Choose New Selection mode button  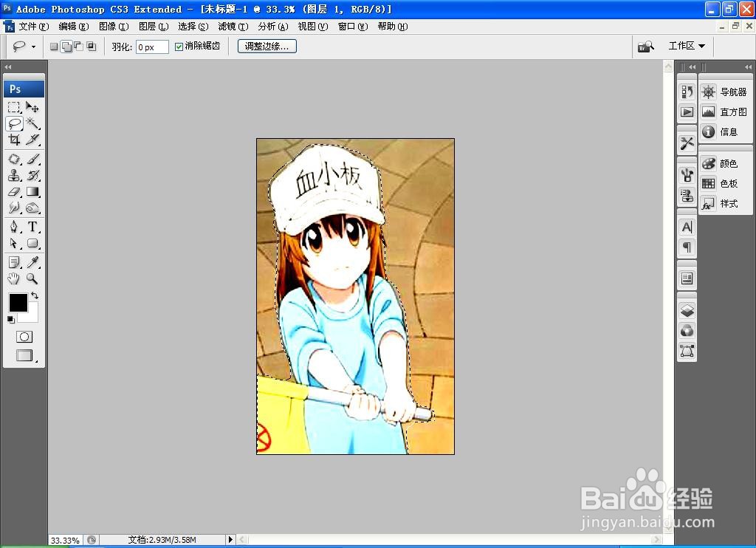click(54, 47)
